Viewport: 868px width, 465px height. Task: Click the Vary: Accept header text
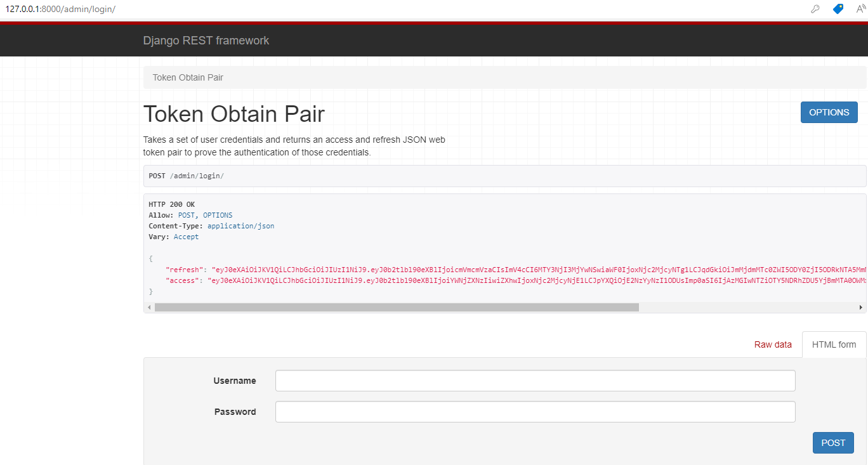(x=173, y=237)
